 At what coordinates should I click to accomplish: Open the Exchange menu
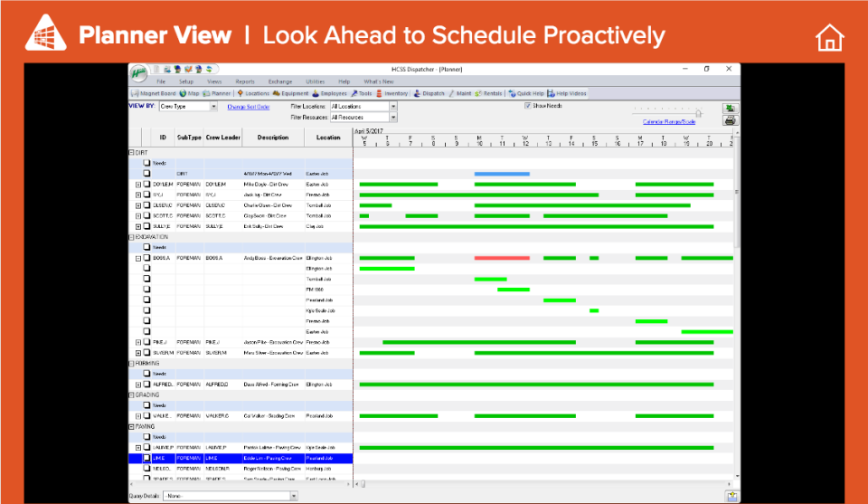[x=280, y=81]
